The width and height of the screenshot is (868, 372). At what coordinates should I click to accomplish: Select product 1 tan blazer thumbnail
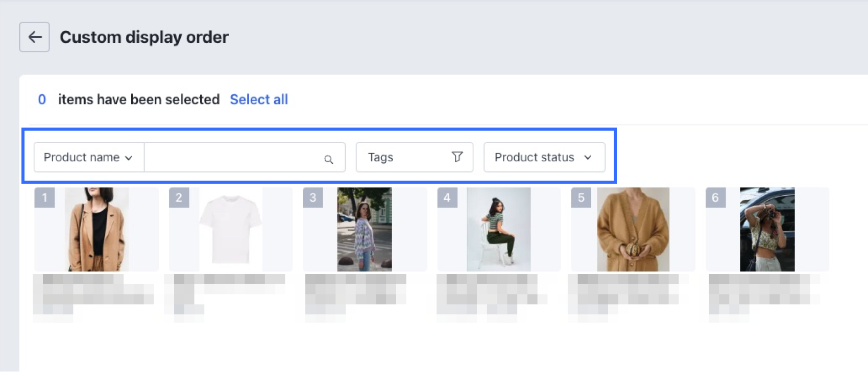[97, 230]
